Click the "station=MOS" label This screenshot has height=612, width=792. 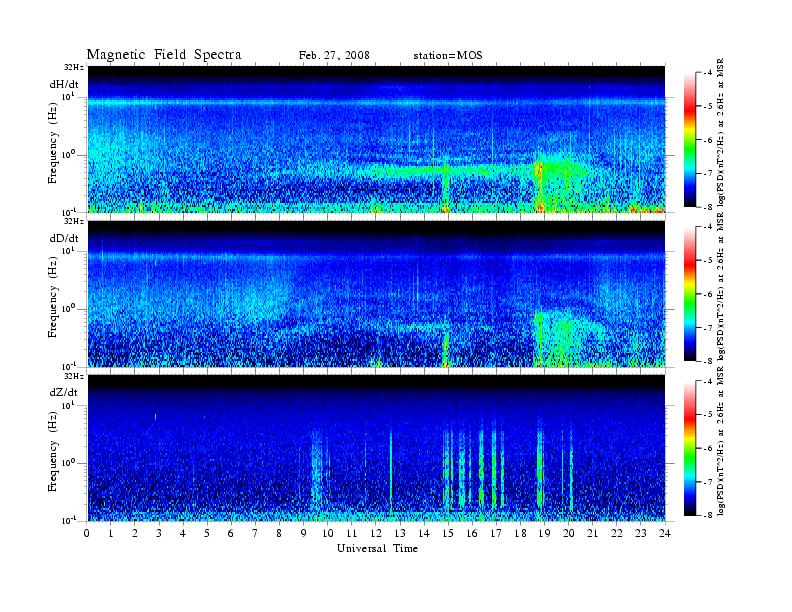448,56
